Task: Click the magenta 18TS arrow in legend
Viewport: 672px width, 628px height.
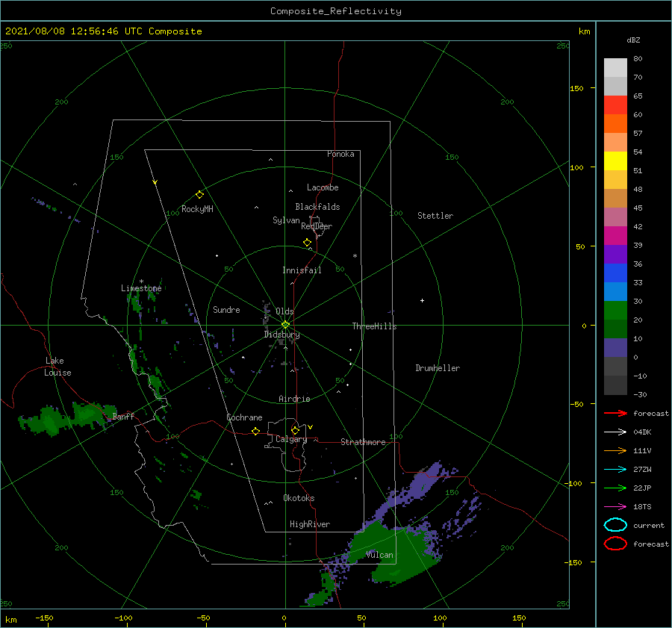Action: pos(615,507)
